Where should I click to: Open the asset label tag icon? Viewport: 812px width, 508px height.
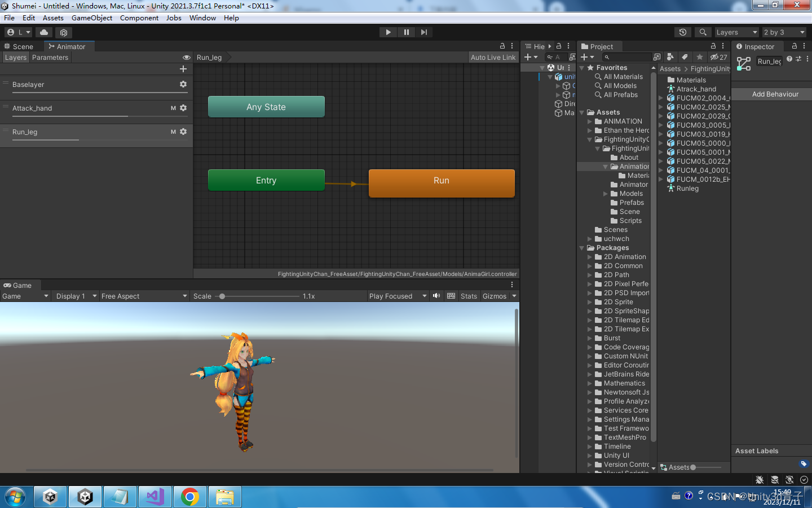(804, 464)
